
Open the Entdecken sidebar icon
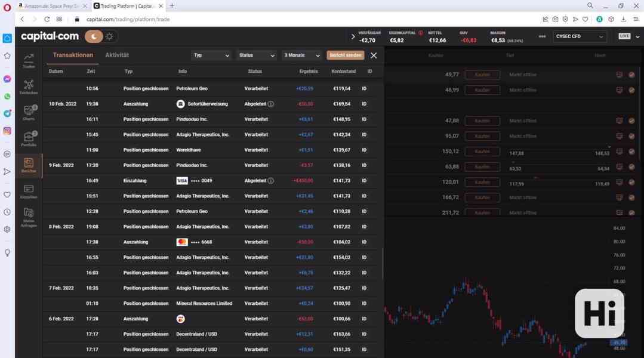[x=29, y=87]
